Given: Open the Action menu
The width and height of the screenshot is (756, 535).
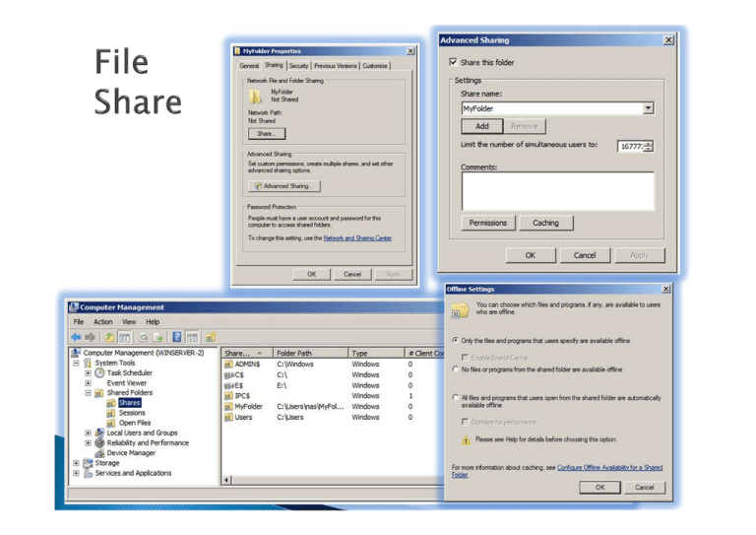Looking at the screenshot, I should [x=102, y=322].
